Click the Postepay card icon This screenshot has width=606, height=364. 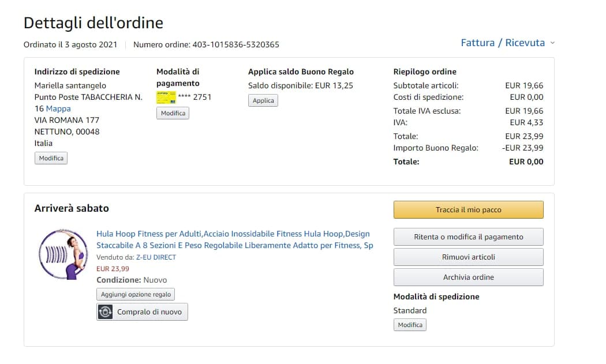[166, 97]
